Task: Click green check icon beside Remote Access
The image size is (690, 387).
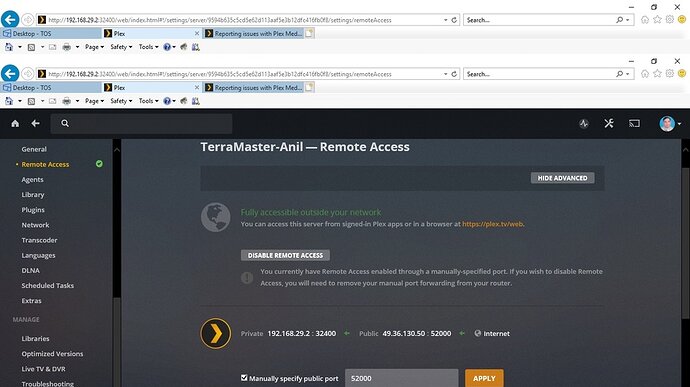Action: (x=99, y=164)
